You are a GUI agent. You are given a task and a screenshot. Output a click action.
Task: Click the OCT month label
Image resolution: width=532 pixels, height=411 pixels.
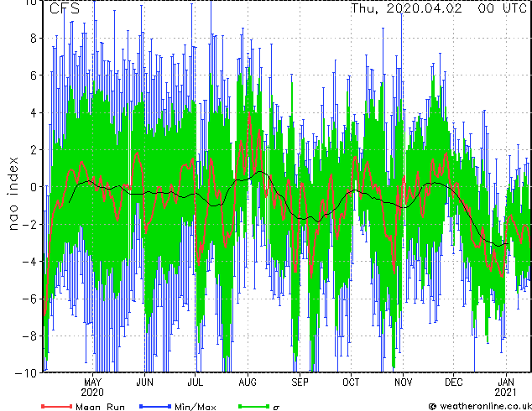click(351, 382)
